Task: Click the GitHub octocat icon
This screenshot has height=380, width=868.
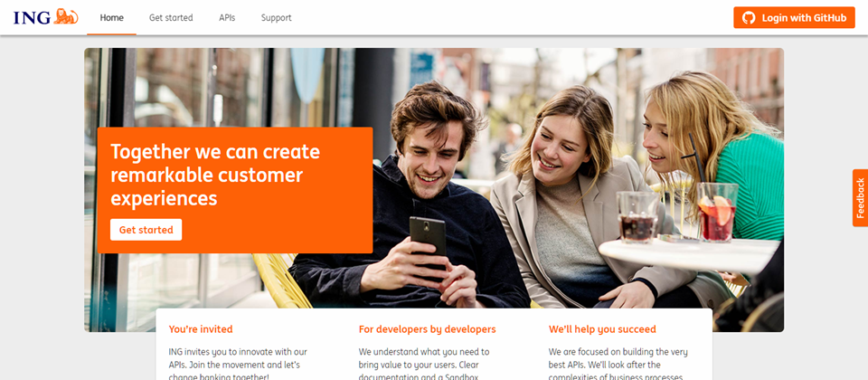Action: pos(749,18)
